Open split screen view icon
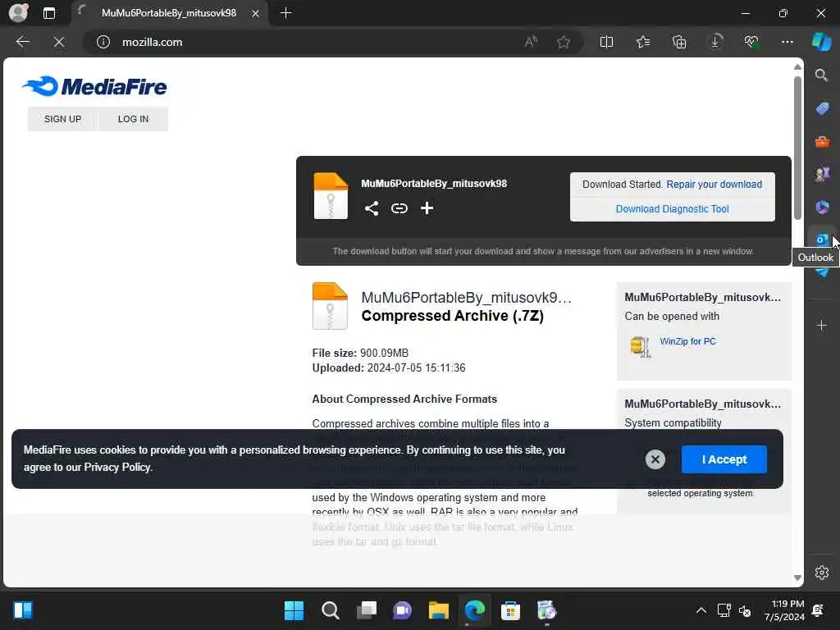840x630 pixels. pyautogui.click(x=606, y=42)
